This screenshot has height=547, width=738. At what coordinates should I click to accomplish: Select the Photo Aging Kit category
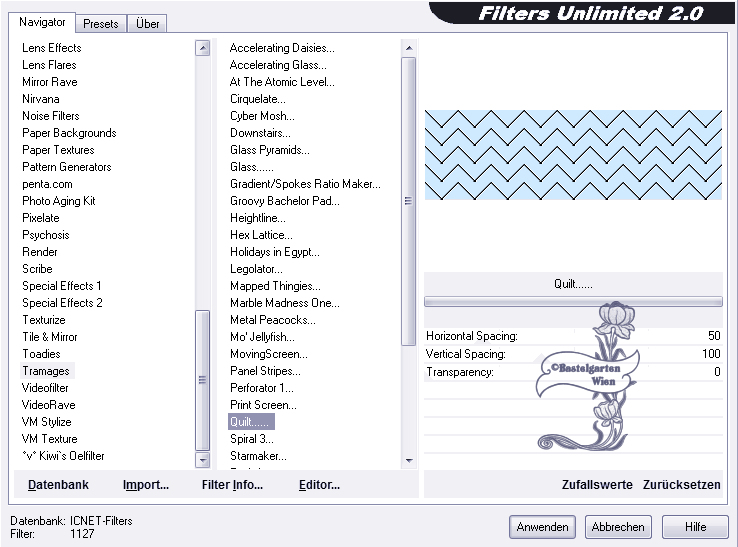[x=59, y=201]
